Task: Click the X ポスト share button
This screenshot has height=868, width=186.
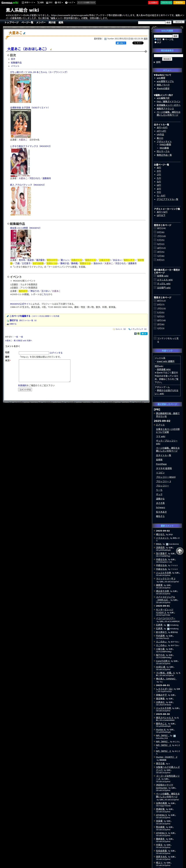Action: [138, 43]
